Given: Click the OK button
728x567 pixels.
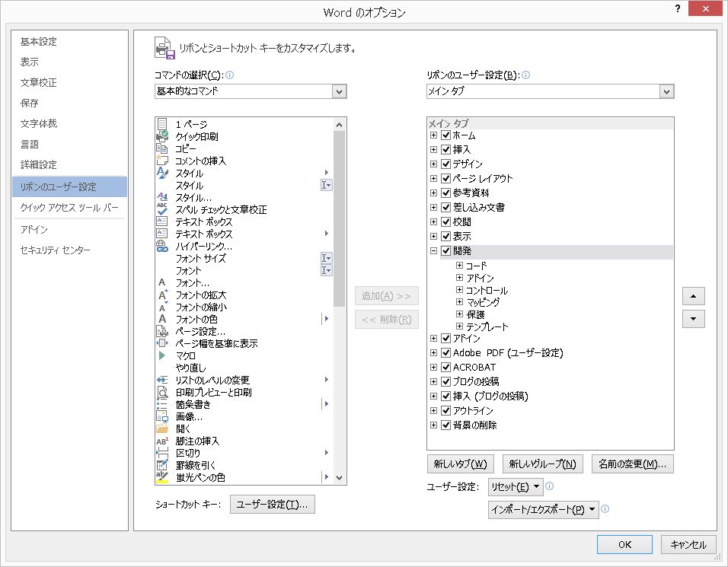Looking at the screenshot, I should coord(624,544).
